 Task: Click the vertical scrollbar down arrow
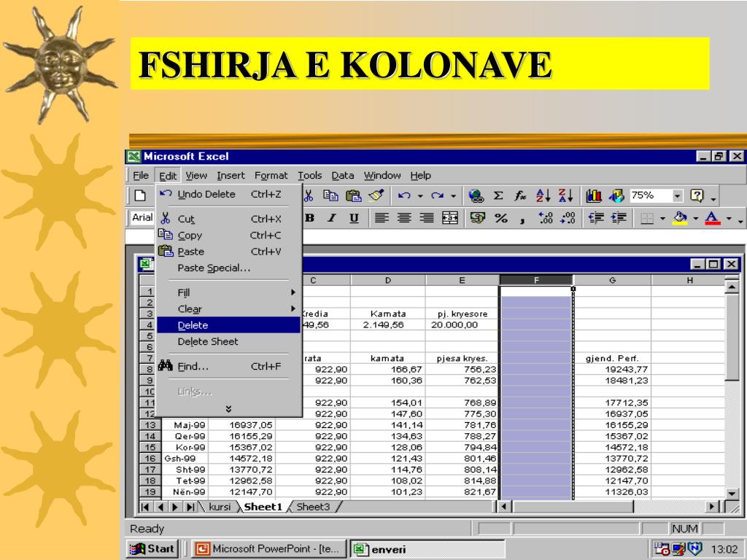coord(732,493)
